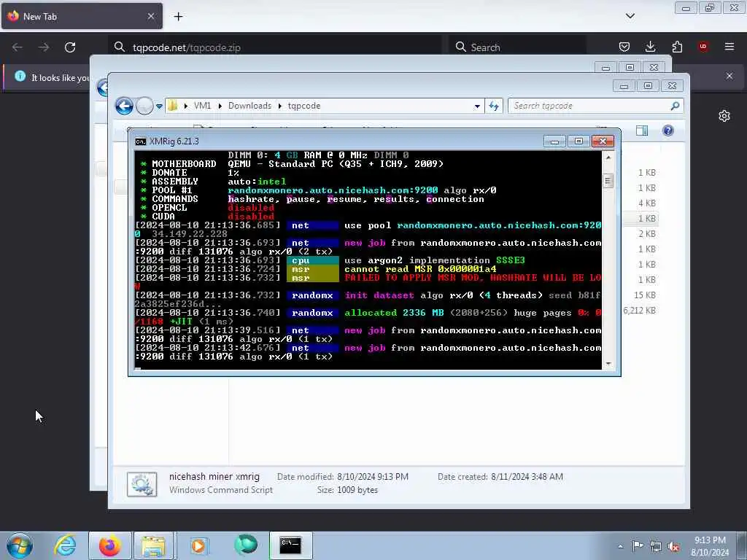Minimize the Firefox browser window
Image resolution: width=747 pixels, height=560 pixels.
click(686, 8)
